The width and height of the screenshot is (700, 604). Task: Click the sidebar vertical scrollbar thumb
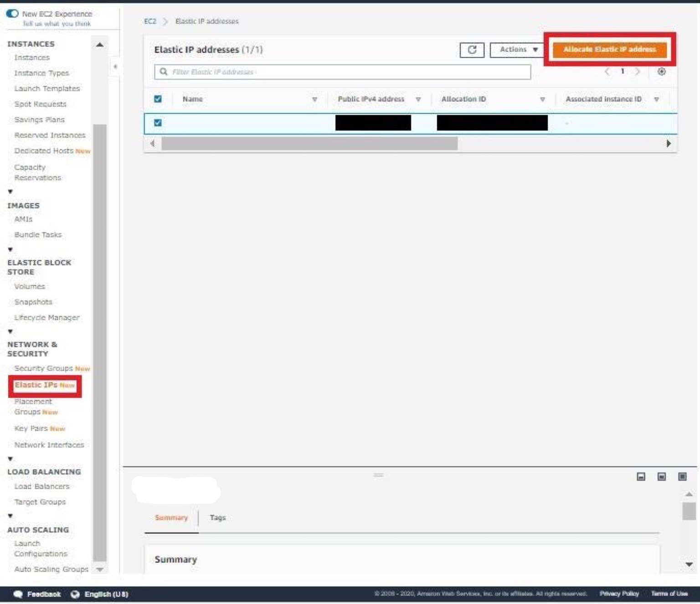pyautogui.click(x=99, y=343)
